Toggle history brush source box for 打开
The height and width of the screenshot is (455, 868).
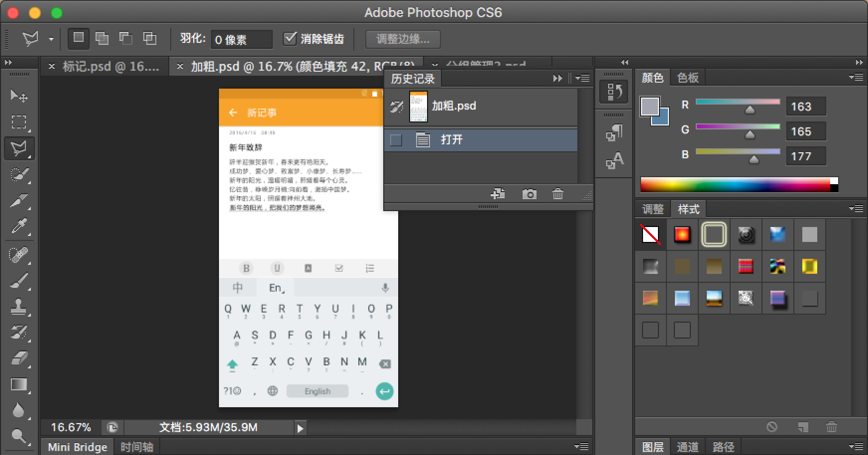click(x=396, y=140)
